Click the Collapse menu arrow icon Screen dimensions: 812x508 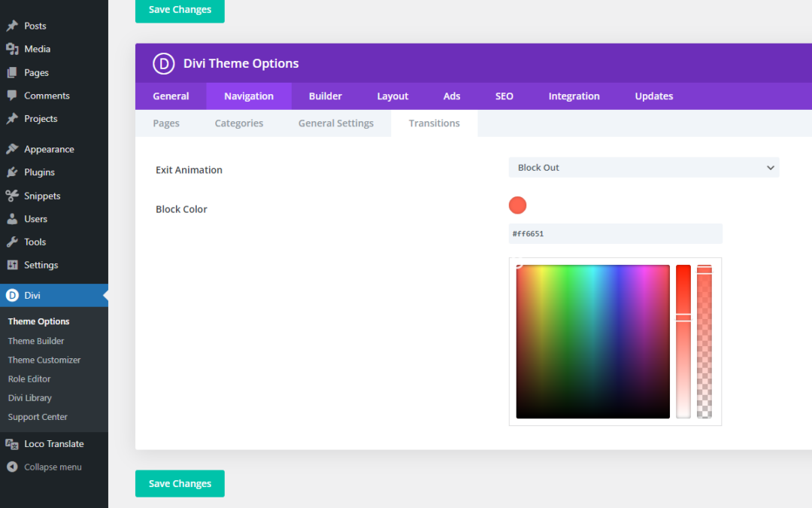pos(12,467)
